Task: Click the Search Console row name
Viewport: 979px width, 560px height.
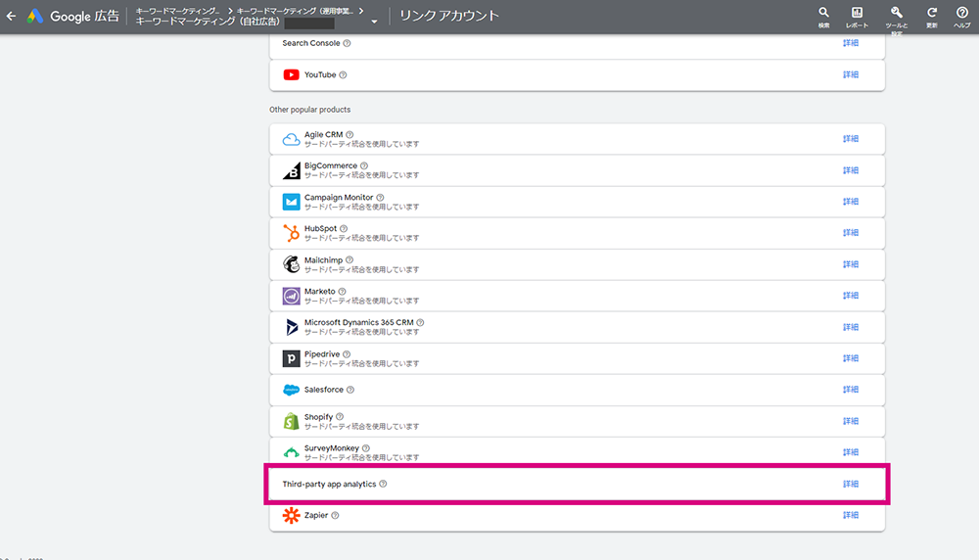Action: point(311,43)
